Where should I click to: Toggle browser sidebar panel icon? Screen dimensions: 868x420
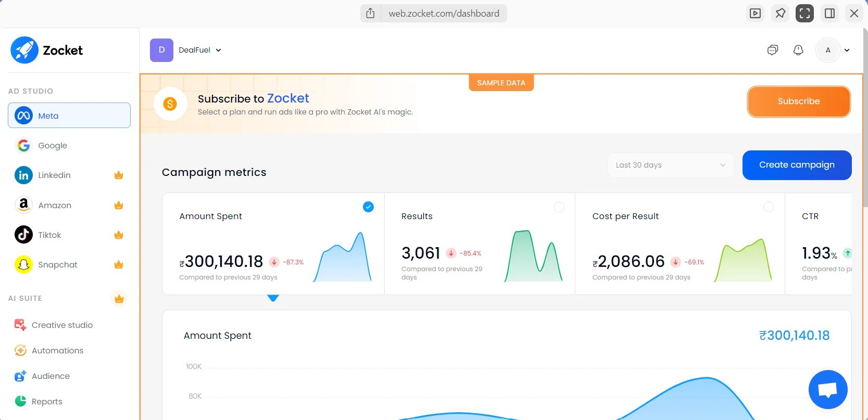pos(829,13)
